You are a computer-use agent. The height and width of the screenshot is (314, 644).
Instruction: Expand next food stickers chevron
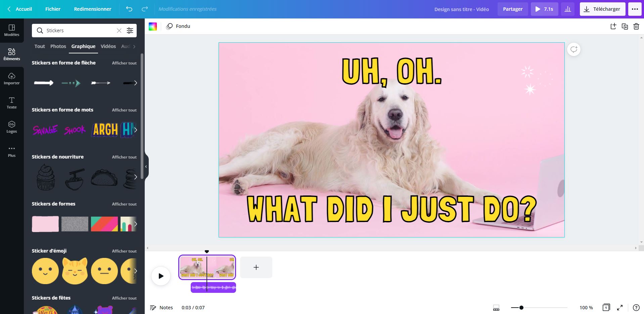[x=135, y=177]
